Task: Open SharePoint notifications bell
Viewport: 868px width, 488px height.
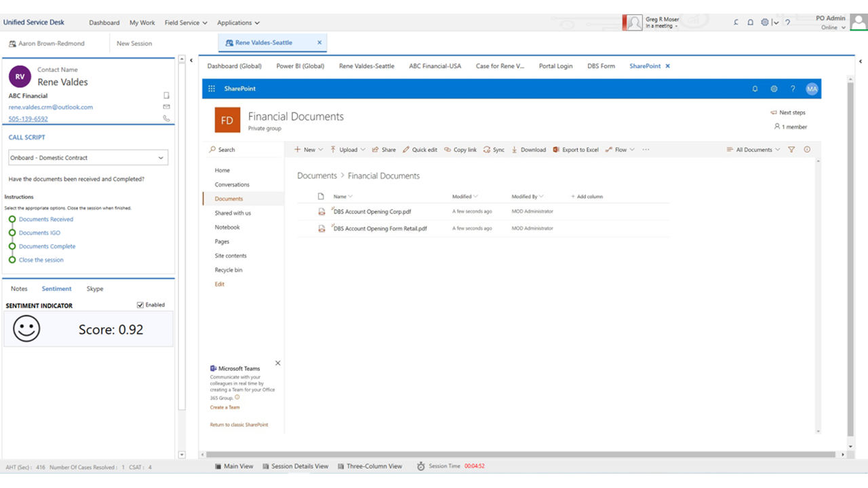Action: tap(755, 89)
